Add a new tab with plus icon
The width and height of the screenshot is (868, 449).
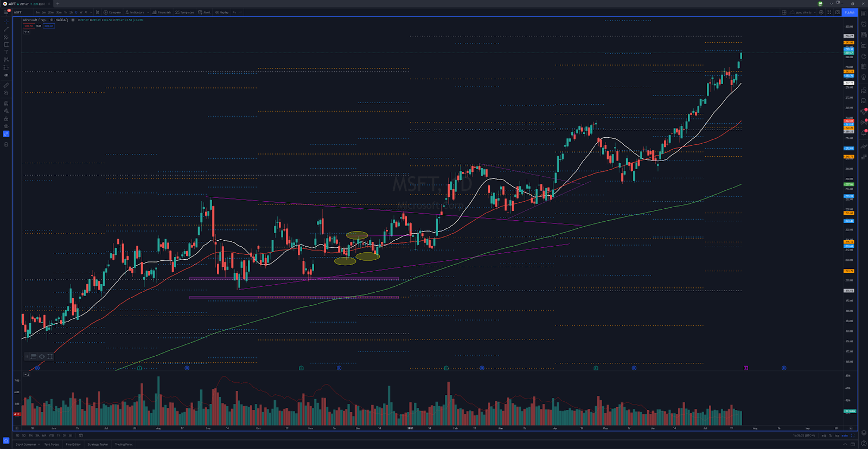point(58,4)
